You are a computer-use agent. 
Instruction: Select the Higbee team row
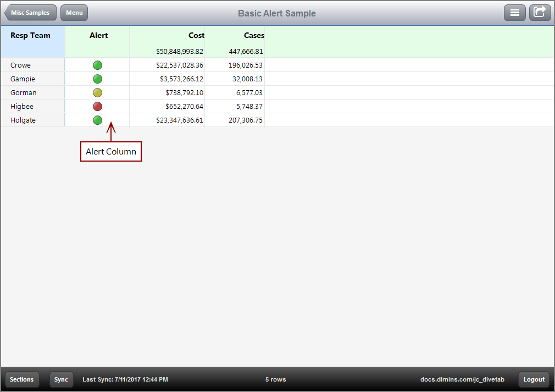[21, 107]
